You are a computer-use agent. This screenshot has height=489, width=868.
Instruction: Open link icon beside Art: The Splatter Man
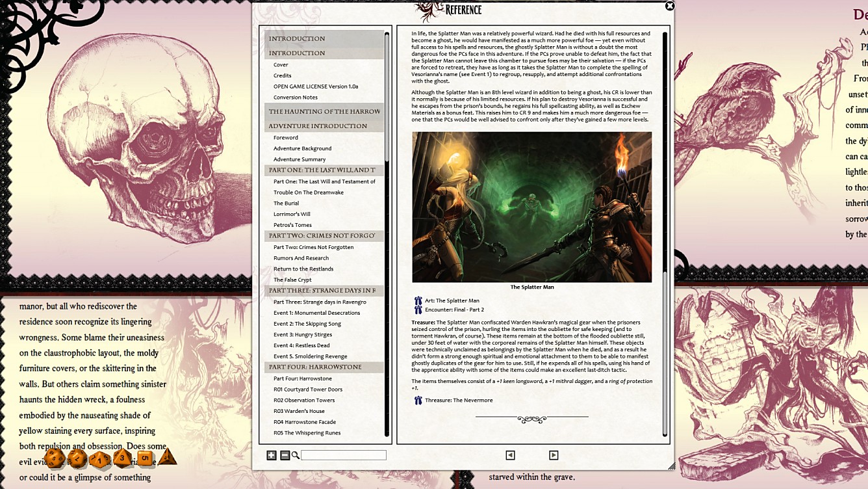point(419,300)
